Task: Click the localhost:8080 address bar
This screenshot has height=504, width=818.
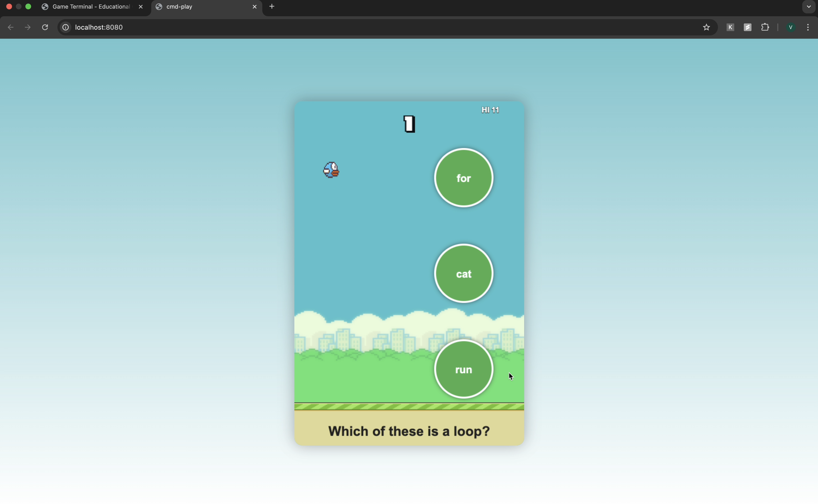Action: coord(367,27)
